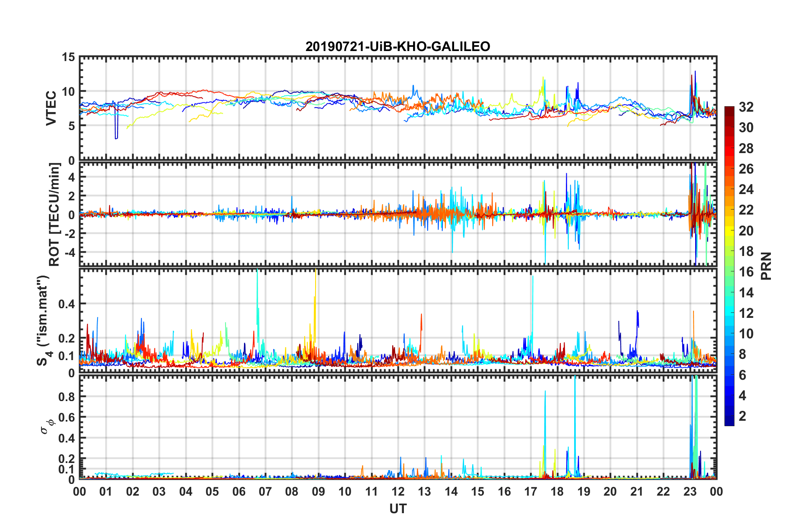Click the PRN colorbar

[729, 266]
